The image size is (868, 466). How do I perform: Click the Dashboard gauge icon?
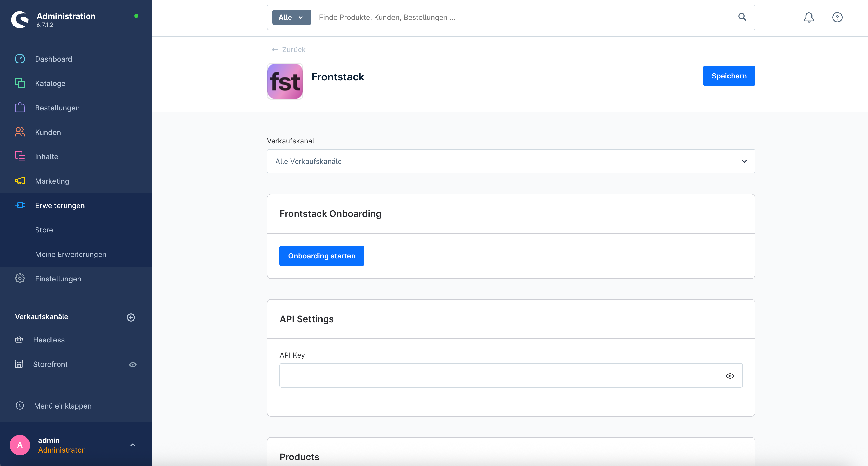tap(20, 59)
